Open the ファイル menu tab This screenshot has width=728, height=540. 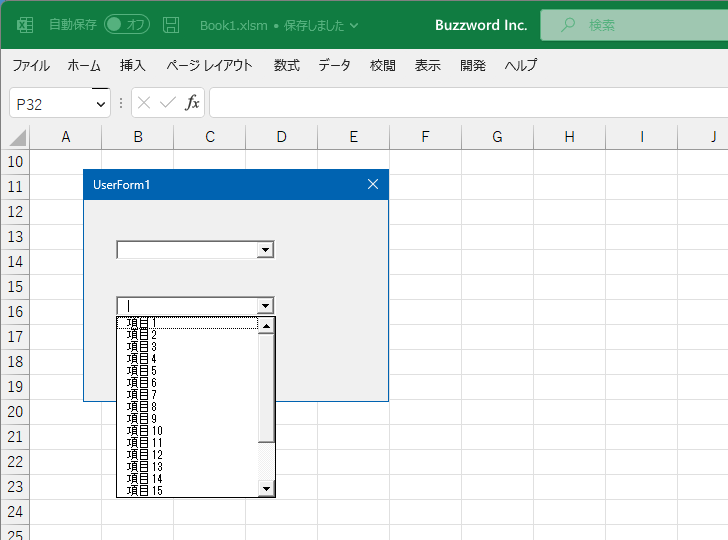point(31,65)
